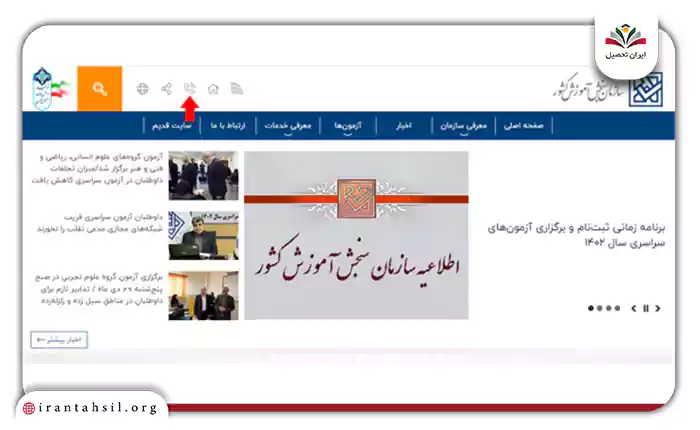
Task: Open headline برگزاری آزمون گروه علوم تجربی
Action: click(x=99, y=289)
